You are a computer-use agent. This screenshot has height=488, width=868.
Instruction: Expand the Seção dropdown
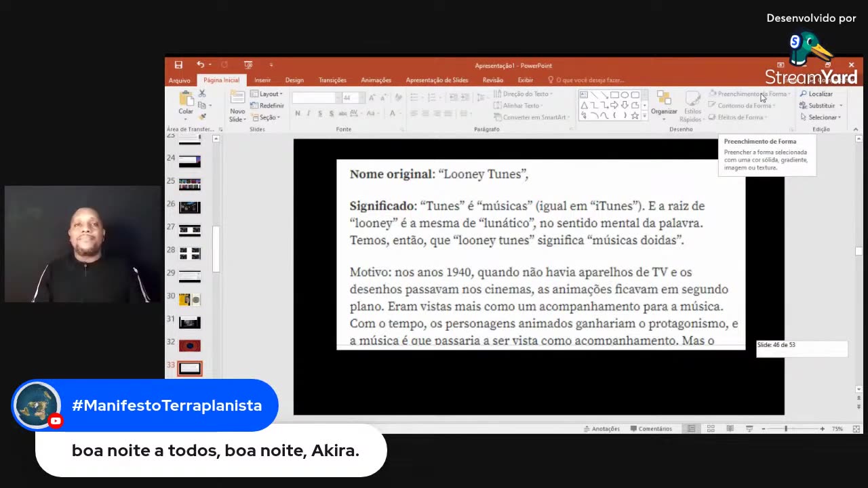click(x=264, y=117)
